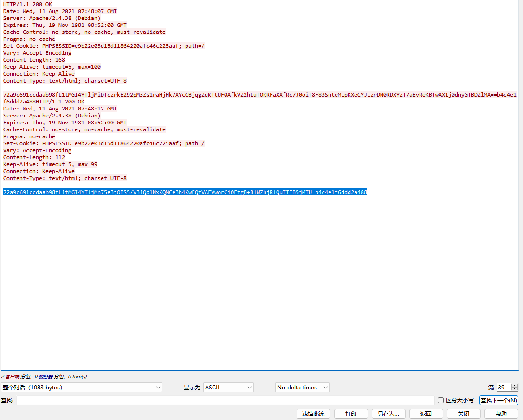Open 帮助 help button
Viewport: 523px width, 420px height.
click(x=501, y=414)
